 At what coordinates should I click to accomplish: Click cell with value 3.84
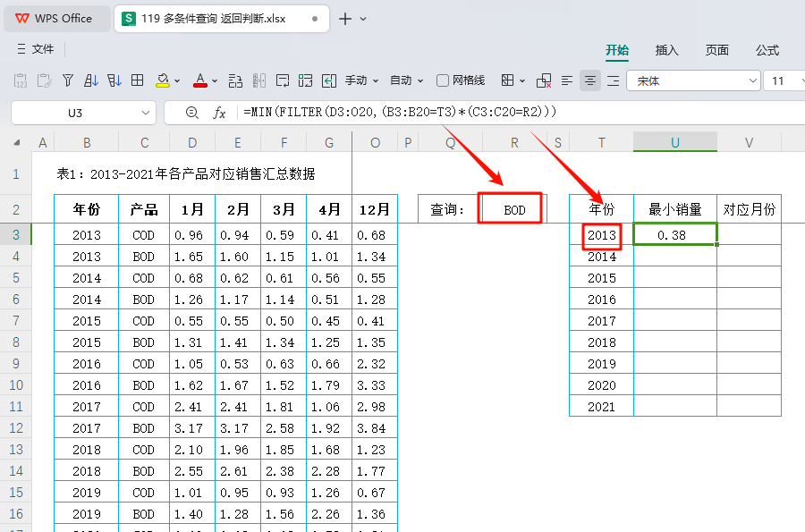(x=375, y=428)
